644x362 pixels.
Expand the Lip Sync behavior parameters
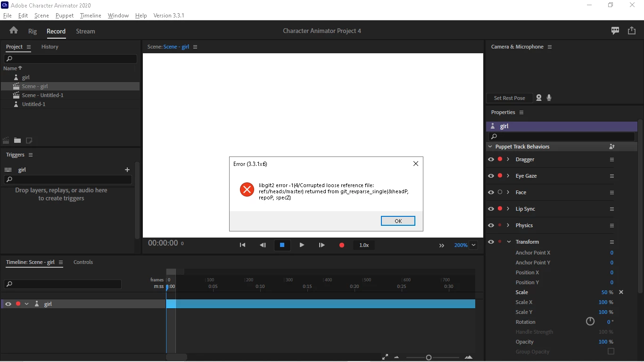tap(508, 209)
